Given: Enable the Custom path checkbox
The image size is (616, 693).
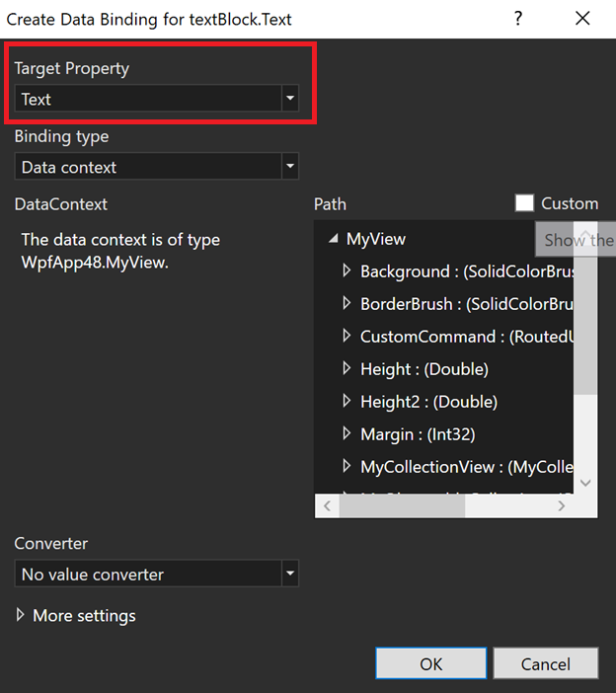Looking at the screenshot, I should [525, 203].
